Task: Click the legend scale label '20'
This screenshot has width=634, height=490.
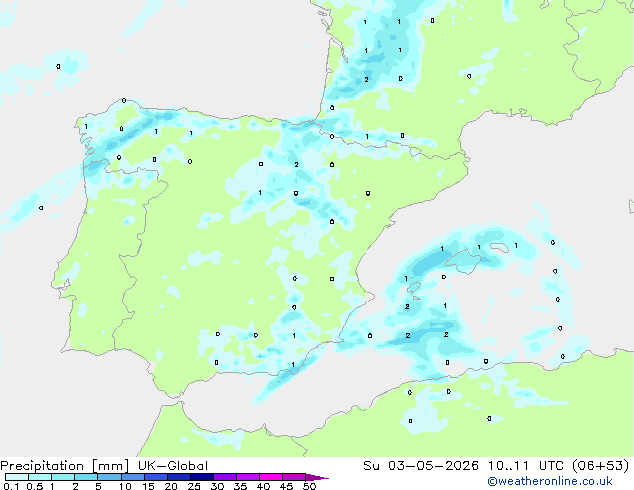Action: (x=171, y=486)
